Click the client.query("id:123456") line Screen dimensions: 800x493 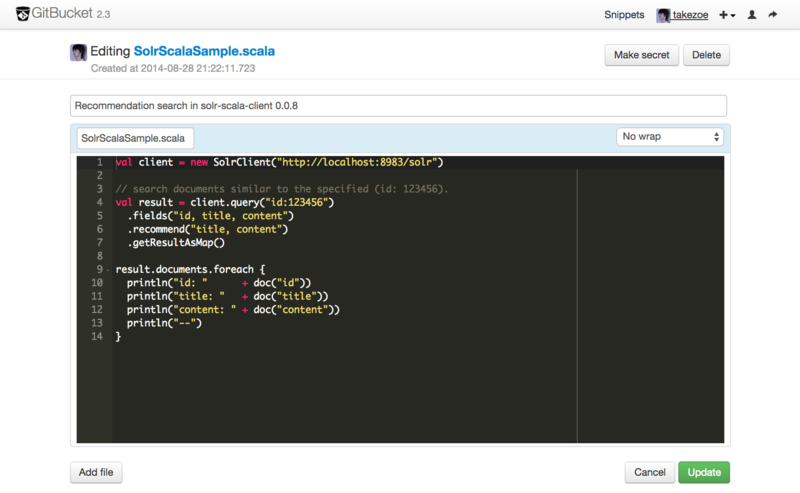click(224, 202)
